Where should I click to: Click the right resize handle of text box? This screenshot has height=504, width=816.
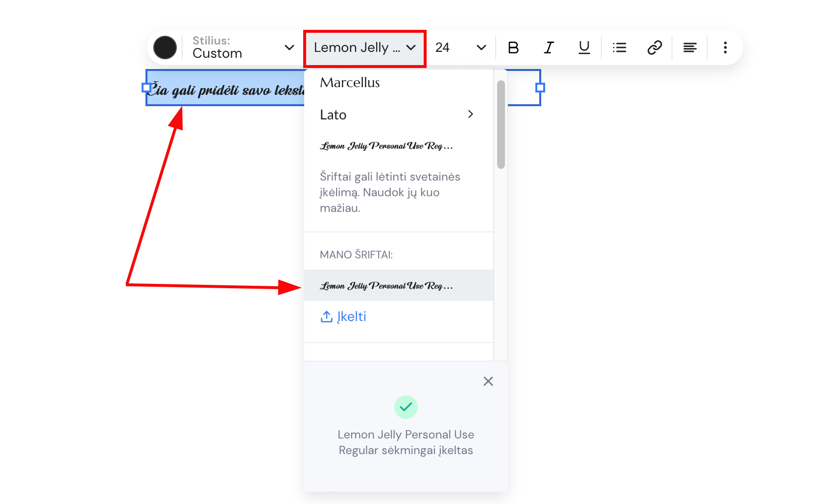click(540, 88)
